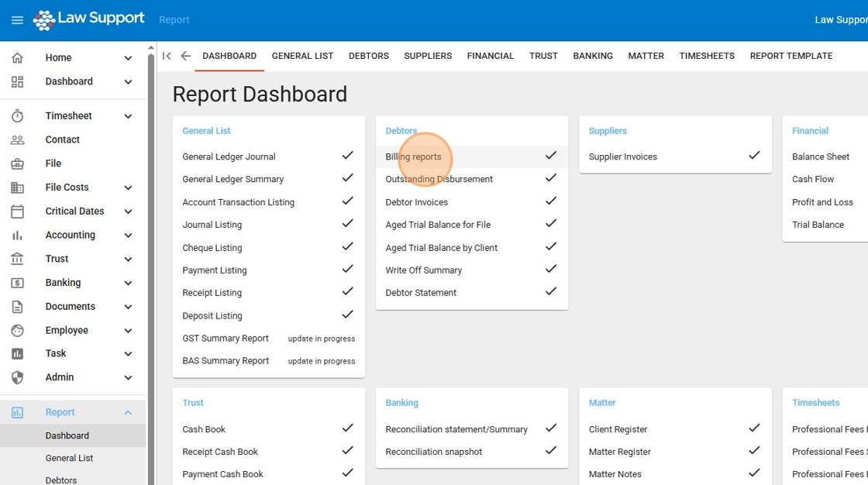Click the back arrow beside Dashboard tab
The width and height of the screenshot is (868, 485).
pyautogui.click(x=185, y=56)
